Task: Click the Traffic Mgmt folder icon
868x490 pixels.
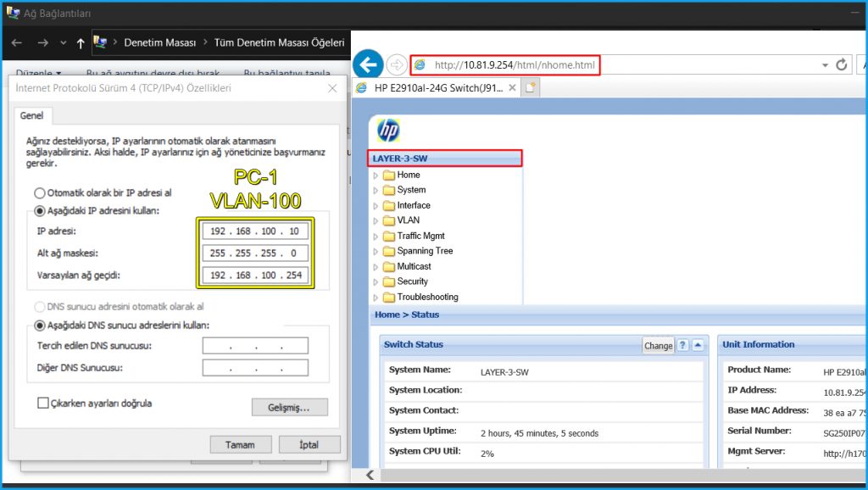Action: (389, 236)
